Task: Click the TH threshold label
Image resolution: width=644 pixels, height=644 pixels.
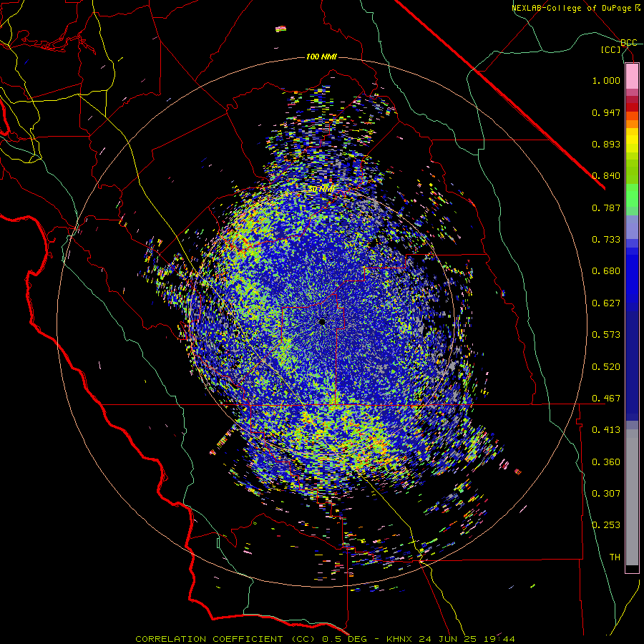Action: click(x=615, y=557)
